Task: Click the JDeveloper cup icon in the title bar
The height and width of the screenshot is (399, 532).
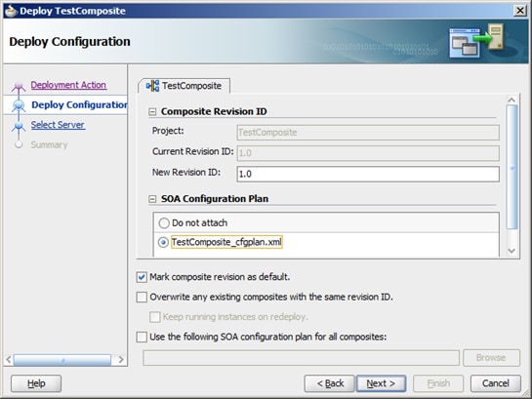Action: pos(11,11)
